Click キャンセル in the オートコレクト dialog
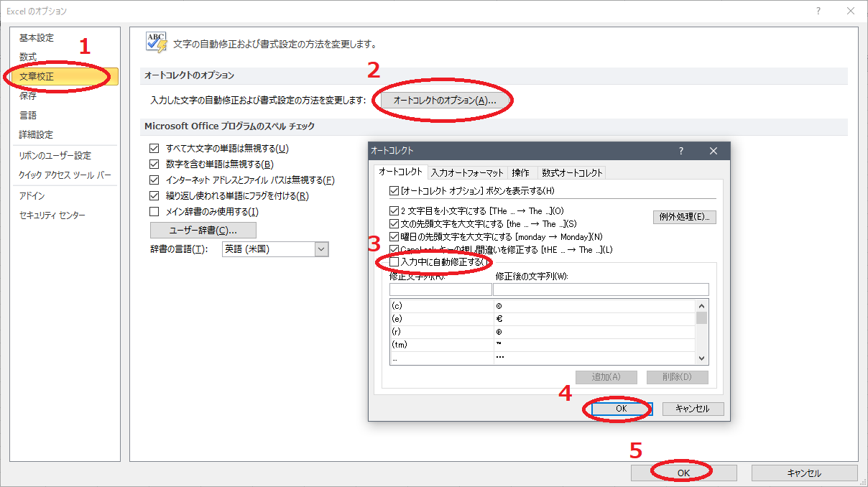The width and height of the screenshot is (868, 487). coord(693,409)
